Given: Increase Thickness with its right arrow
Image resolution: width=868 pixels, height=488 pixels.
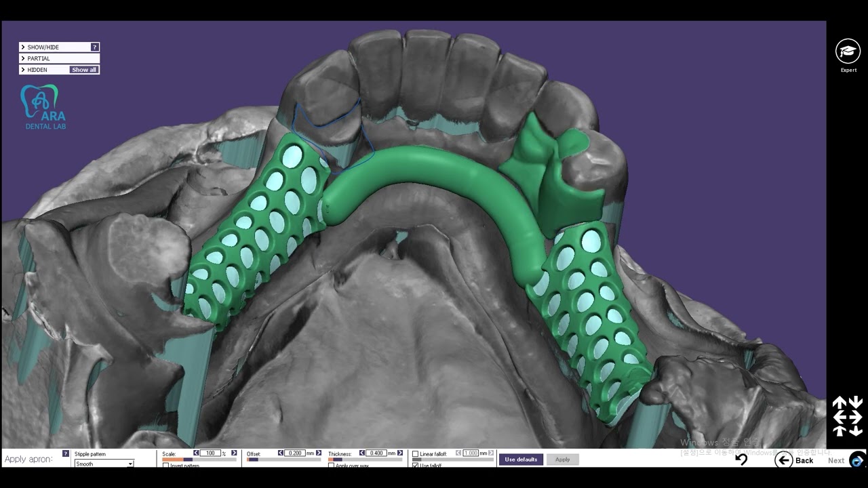Looking at the screenshot, I should pos(400,453).
